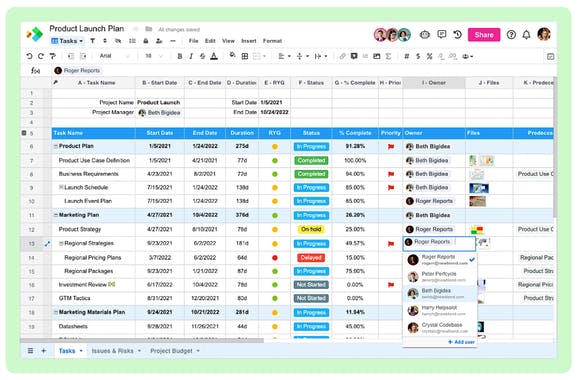
Task: Collapse the Product Plan group
Action: coord(56,146)
